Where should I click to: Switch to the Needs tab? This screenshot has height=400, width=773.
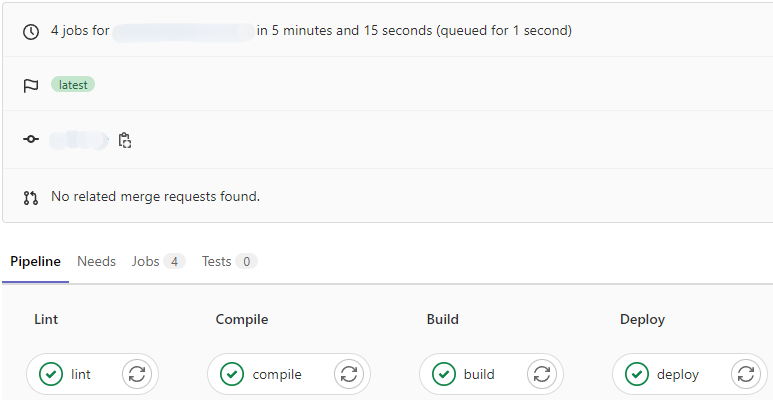pos(96,261)
